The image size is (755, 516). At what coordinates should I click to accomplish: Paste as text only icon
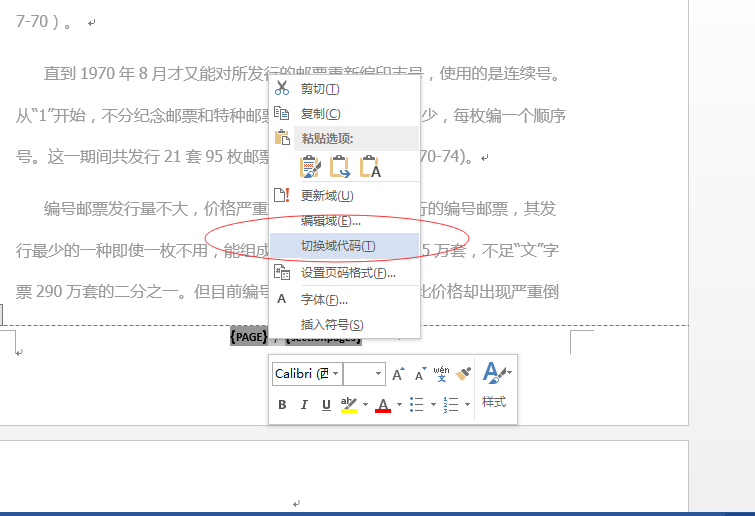[370, 167]
